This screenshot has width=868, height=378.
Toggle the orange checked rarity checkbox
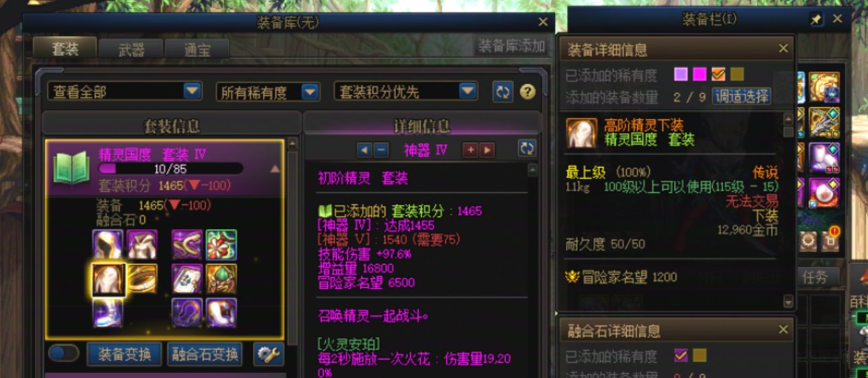pyautogui.click(x=718, y=74)
